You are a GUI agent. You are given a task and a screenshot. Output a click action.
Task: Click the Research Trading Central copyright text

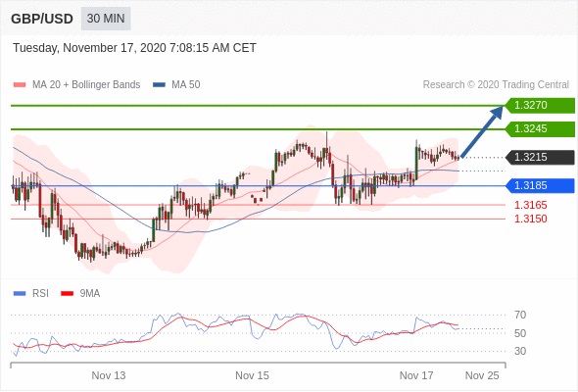point(496,85)
